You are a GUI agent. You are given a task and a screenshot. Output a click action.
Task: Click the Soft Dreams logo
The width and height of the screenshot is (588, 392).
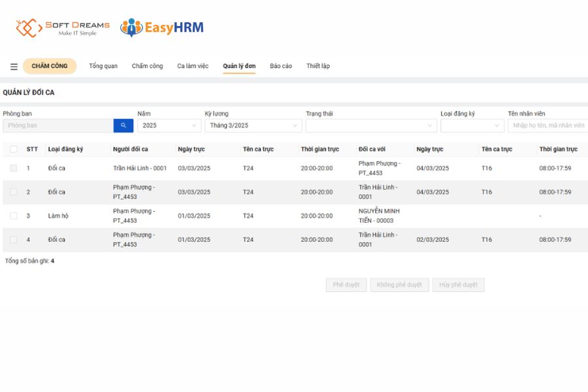pyautogui.click(x=63, y=28)
